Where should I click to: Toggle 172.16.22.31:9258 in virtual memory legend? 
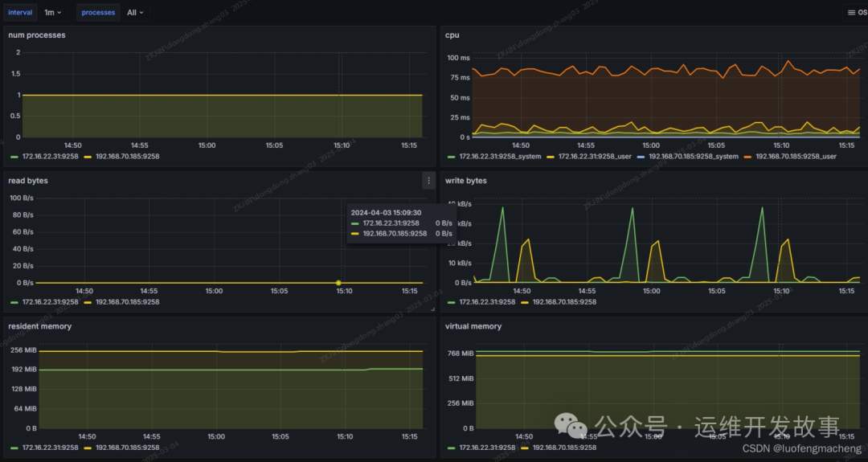(x=487, y=448)
